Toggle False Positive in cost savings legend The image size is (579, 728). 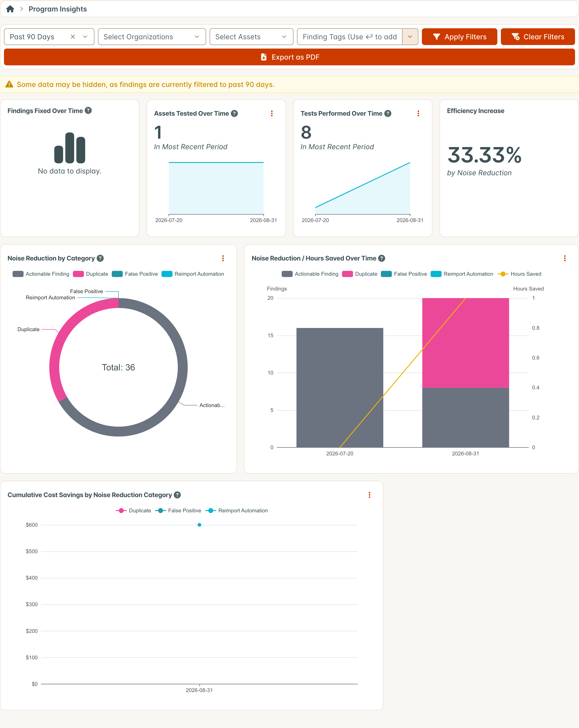pos(178,511)
